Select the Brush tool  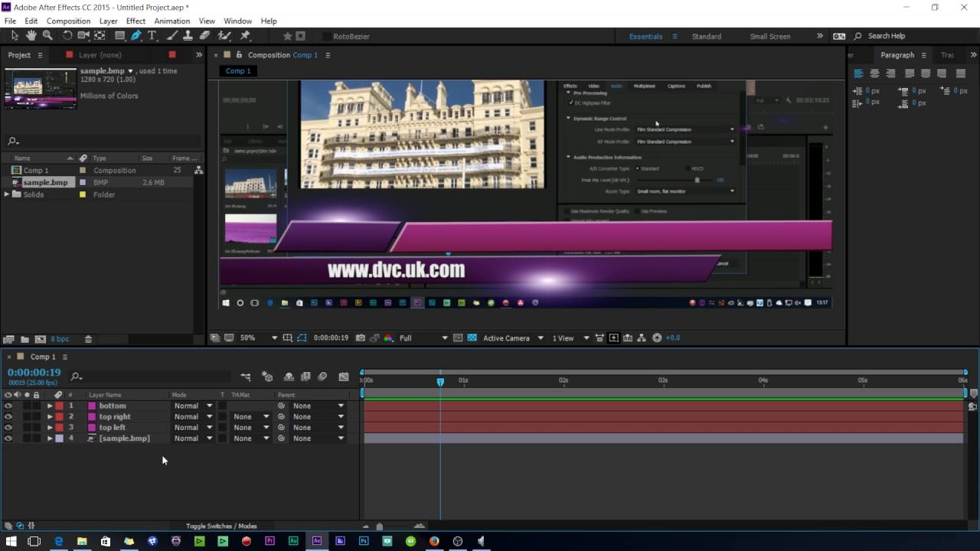tap(172, 36)
